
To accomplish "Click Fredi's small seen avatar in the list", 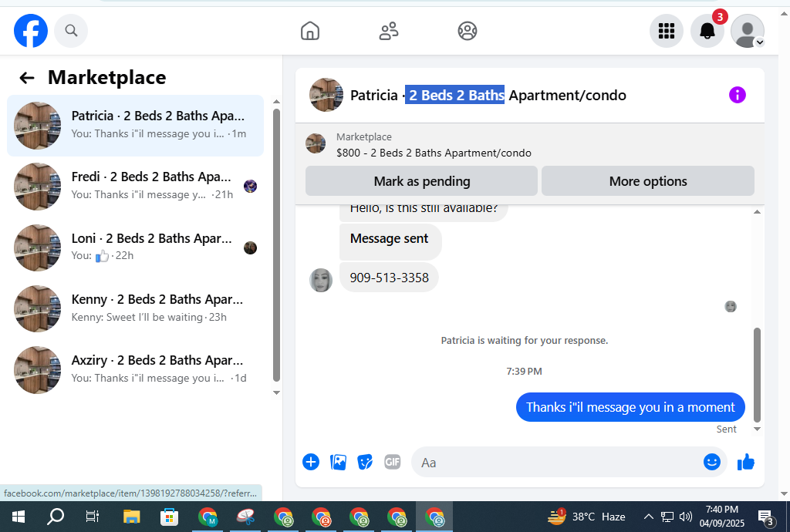I will pos(251,187).
